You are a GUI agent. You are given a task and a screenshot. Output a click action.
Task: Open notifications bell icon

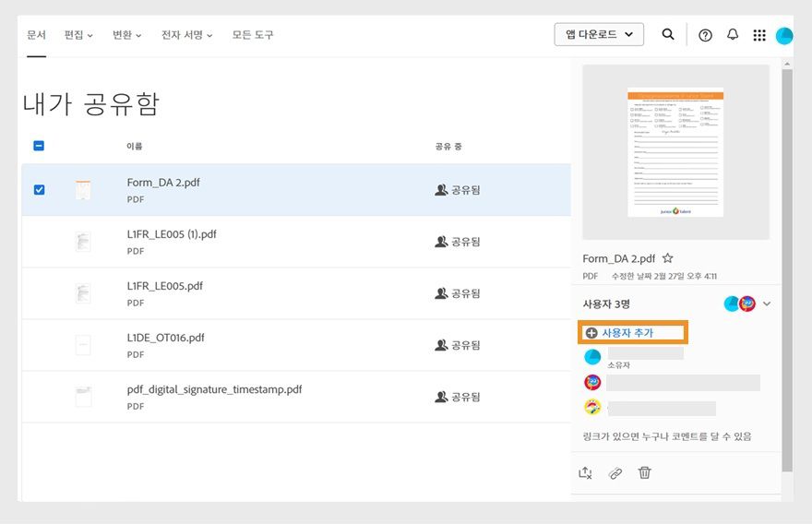[x=733, y=34]
